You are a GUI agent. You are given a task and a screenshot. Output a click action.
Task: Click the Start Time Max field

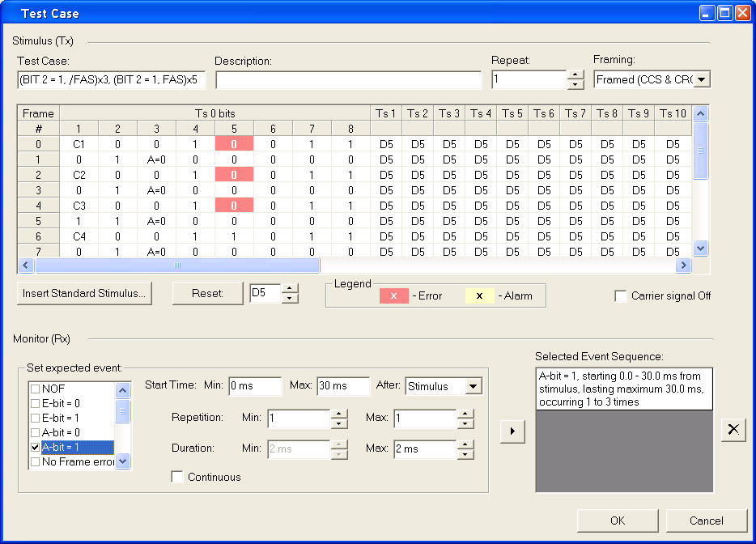[x=343, y=386]
